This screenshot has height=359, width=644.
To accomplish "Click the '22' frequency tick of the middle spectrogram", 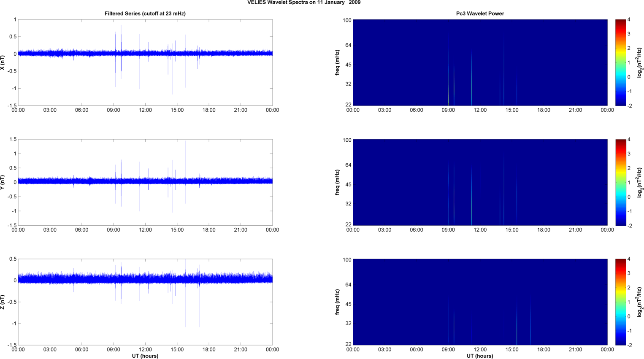I will (348, 224).
